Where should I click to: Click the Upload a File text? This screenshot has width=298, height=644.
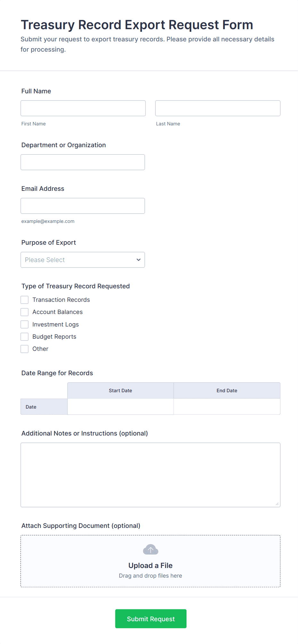pos(150,565)
